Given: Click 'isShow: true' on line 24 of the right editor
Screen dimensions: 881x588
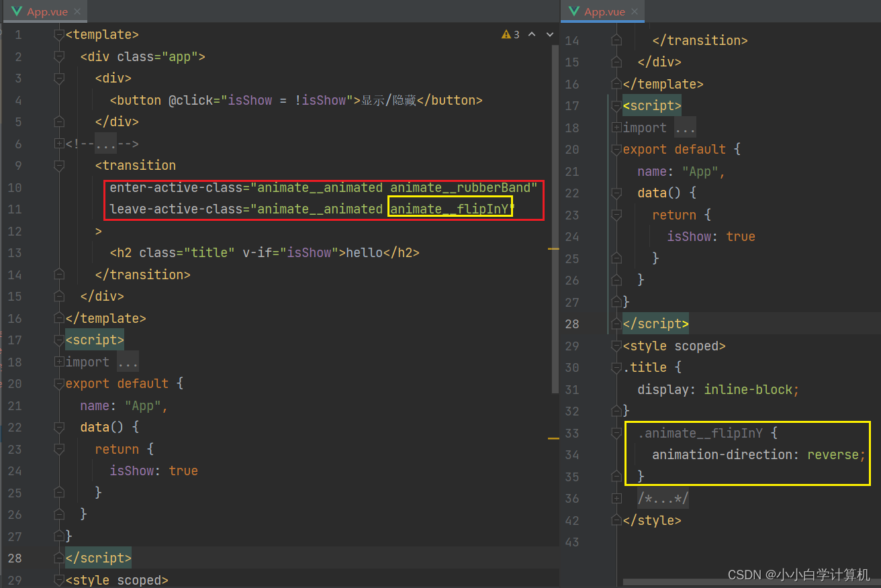Looking at the screenshot, I should [711, 236].
